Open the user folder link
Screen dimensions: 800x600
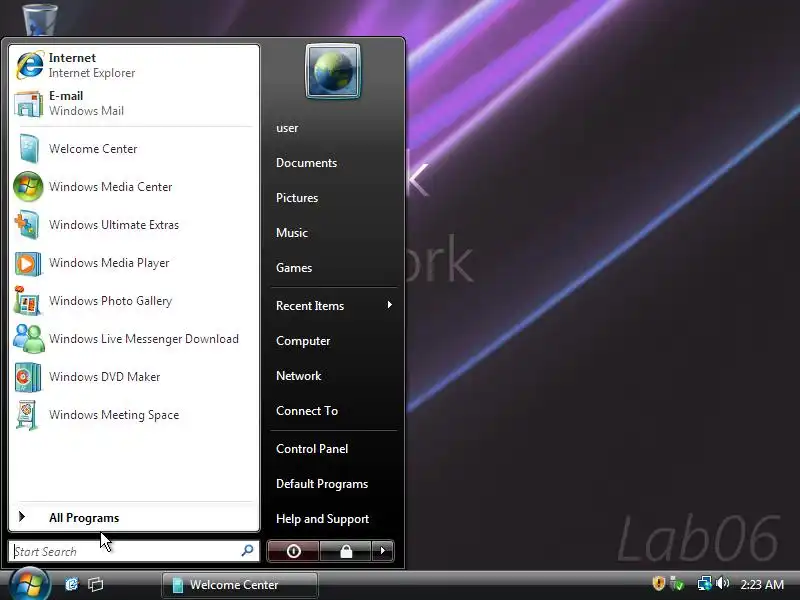[287, 128]
